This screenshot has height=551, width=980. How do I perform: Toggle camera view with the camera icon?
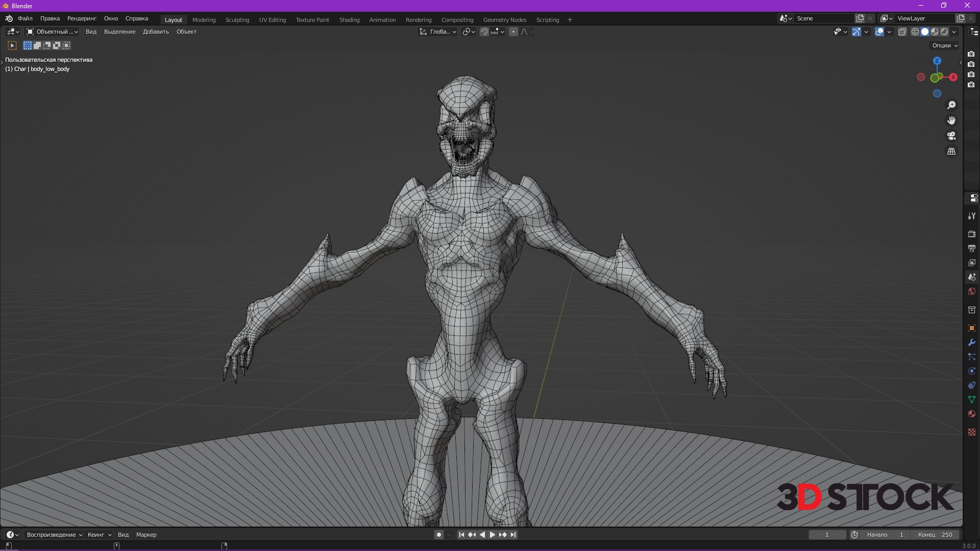point(951,136)
